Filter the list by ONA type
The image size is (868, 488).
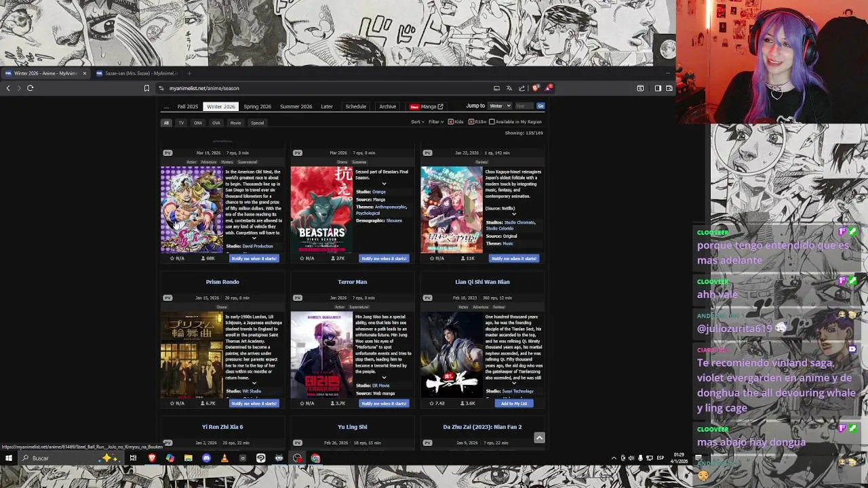198,123
